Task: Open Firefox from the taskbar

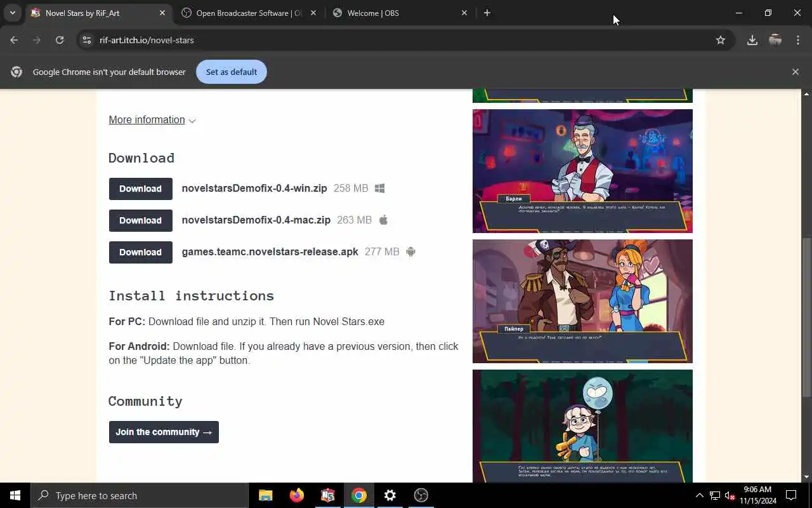Action: pos(297,495)
